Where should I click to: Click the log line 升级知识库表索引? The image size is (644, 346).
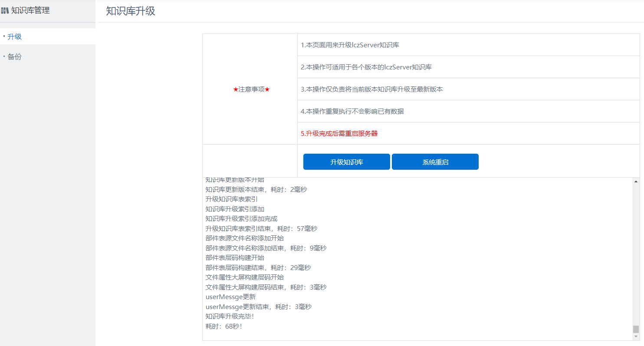pyautogui.click(x=232, y=199)
